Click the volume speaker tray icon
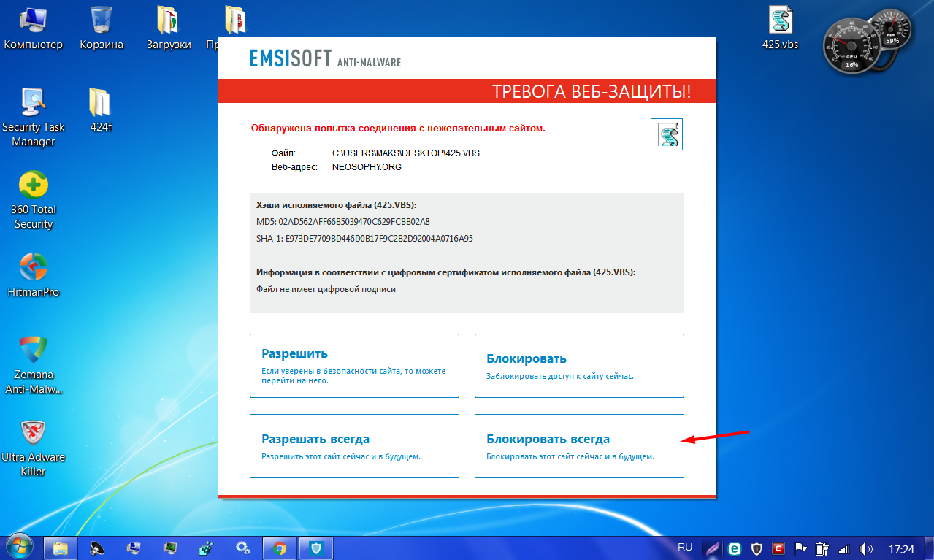This screenshot has width=934, height=560. 865,548
